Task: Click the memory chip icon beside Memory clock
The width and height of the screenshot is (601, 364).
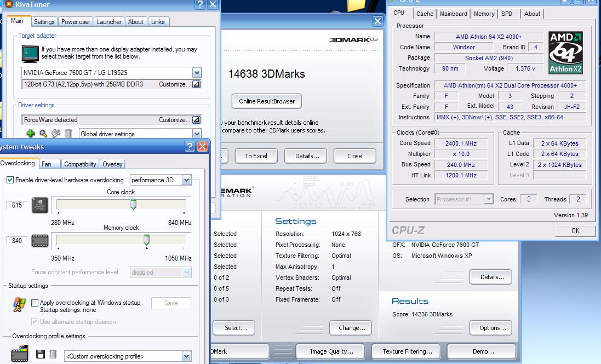Action: coord(40,241)
